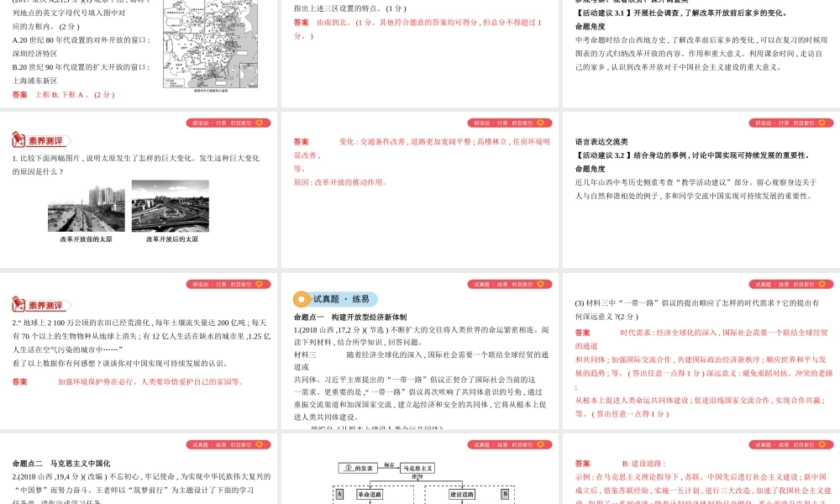This screenshot has width=840, height=504.
Task: Click the '语言表达交流类' heading
Action: pos(601,142)
